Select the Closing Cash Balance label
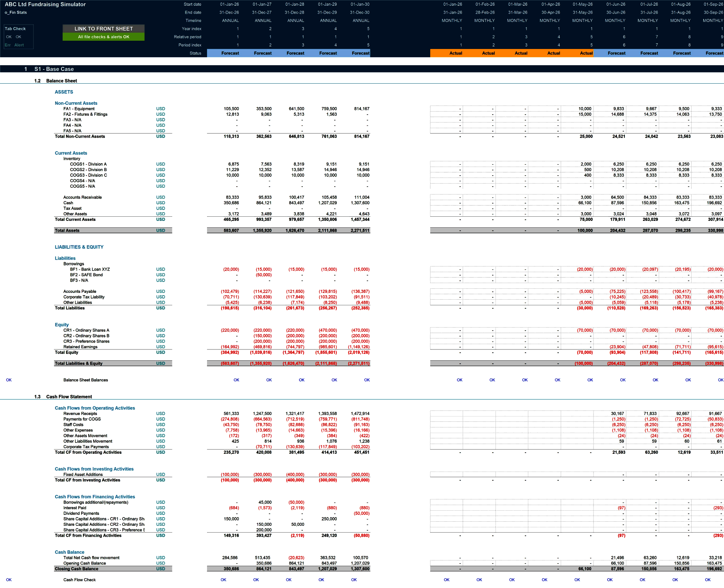The width and height of the screenshot is (724, 588). [76, 569]
